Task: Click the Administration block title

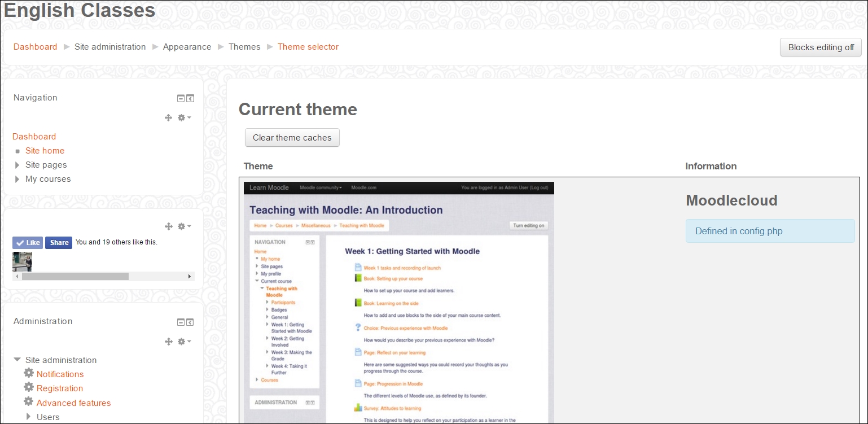Action: [x=43, y=321]
